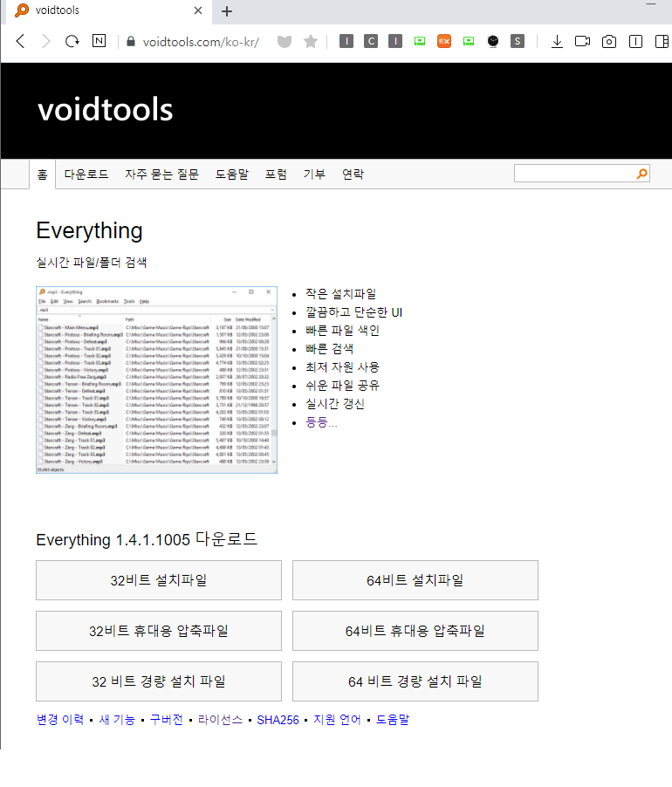Click the orange magnifier search icon
The height and width of the screenshot is (787, 672).
click(x=641, y=174)
